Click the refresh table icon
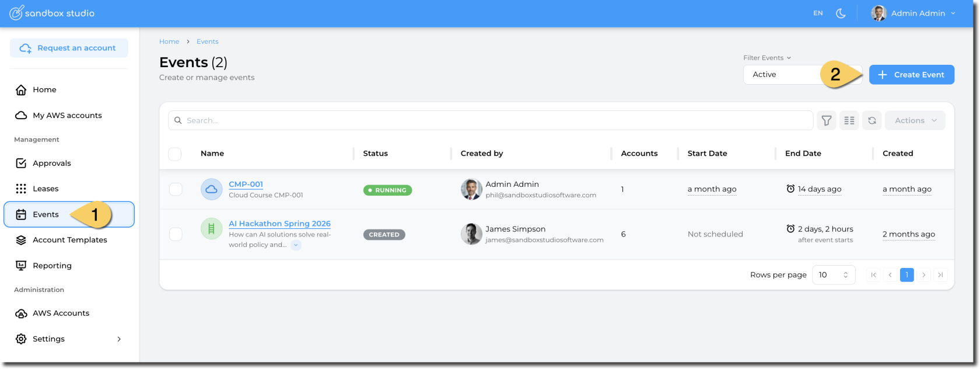 (x=871, y=120)
